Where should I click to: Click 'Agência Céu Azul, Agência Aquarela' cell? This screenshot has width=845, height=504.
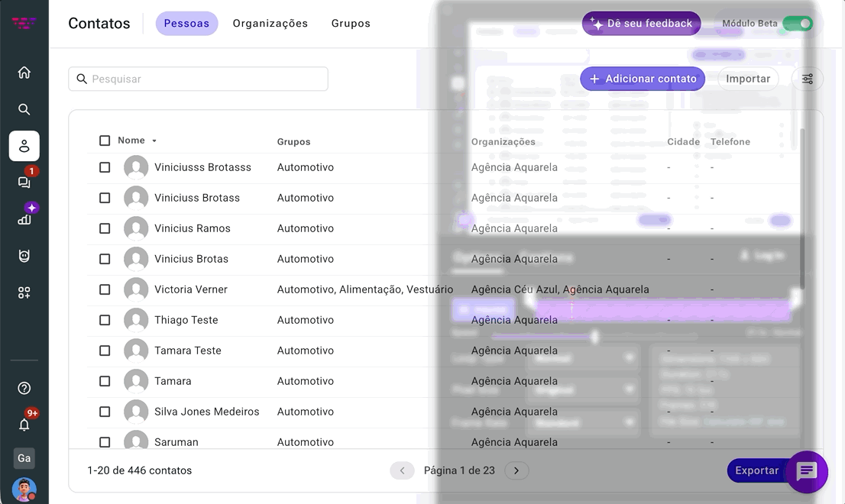coord(560,289)
